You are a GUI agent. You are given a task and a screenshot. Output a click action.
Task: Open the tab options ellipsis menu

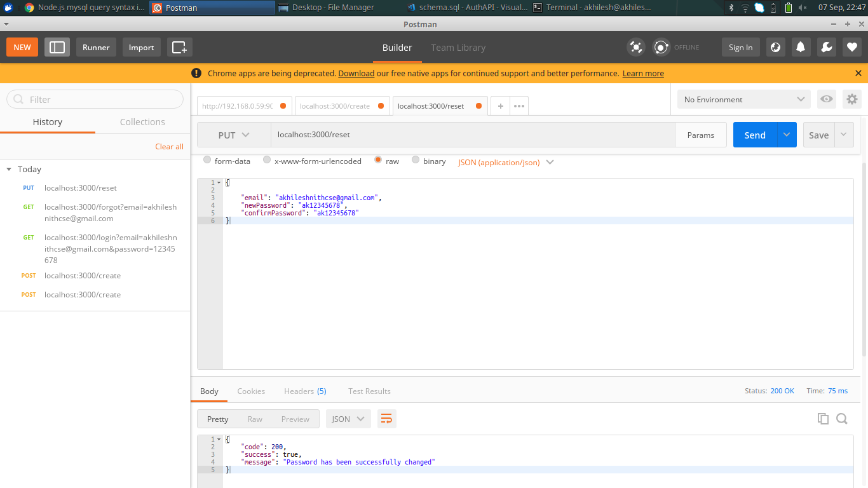[519, 106]
